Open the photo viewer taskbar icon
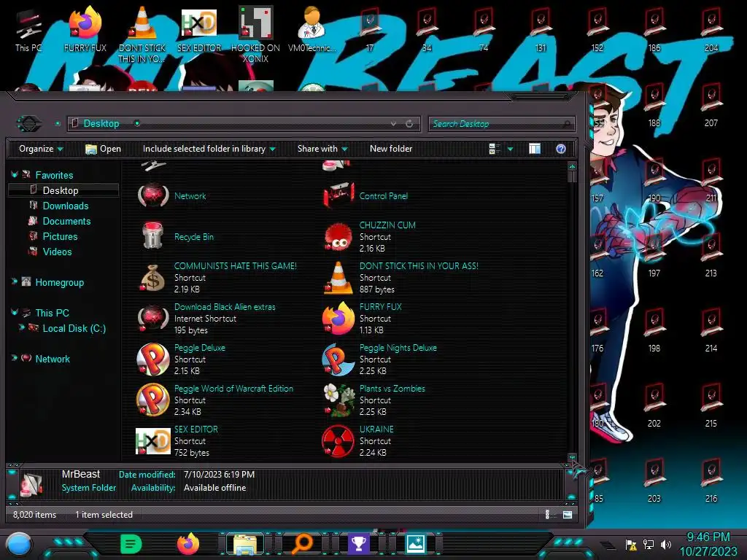Screen dimensions: 747x560 (415, 544)
